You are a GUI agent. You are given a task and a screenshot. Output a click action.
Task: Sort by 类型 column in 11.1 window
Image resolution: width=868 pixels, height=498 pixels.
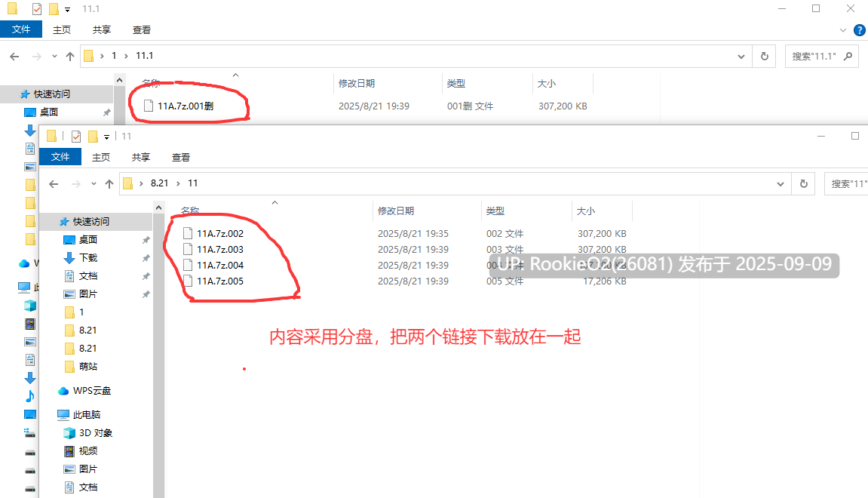(x=456, y=84)
